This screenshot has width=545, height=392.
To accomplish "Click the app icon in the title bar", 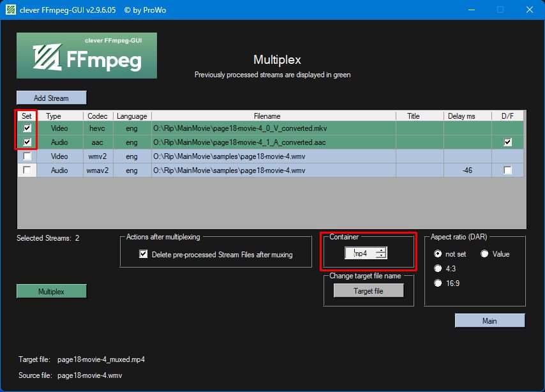I will 10,10.
